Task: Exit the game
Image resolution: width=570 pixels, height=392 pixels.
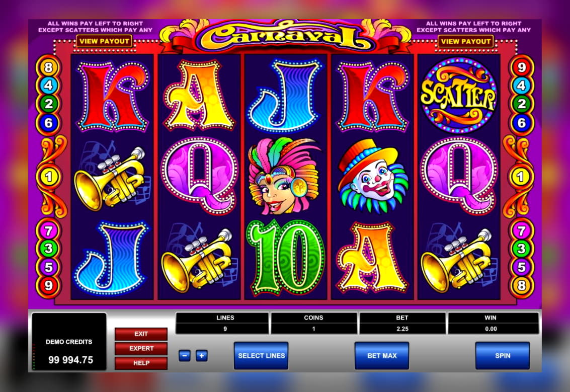Action: coord(141,334)
